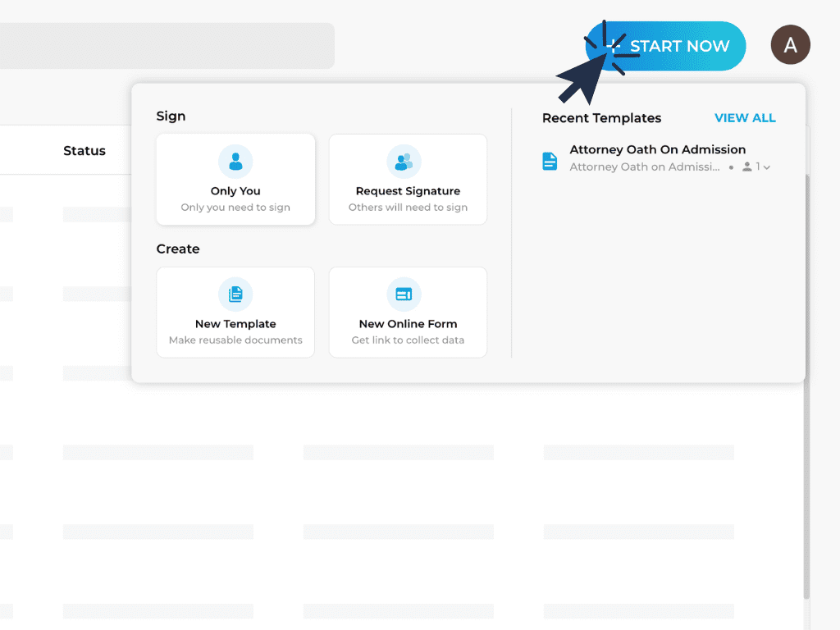Click the search bar at the top
The image size is (840, 630).
167,46
